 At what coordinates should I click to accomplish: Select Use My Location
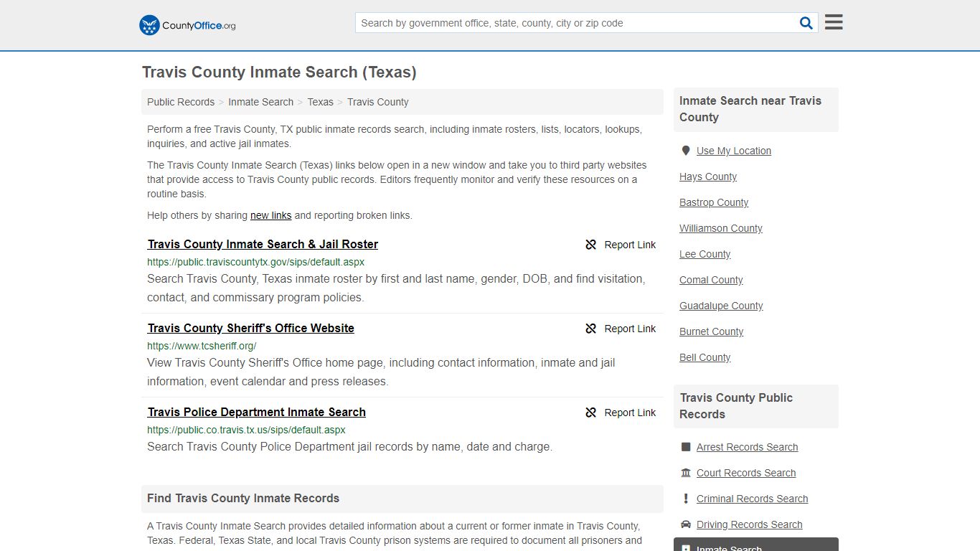coord(733,151)
